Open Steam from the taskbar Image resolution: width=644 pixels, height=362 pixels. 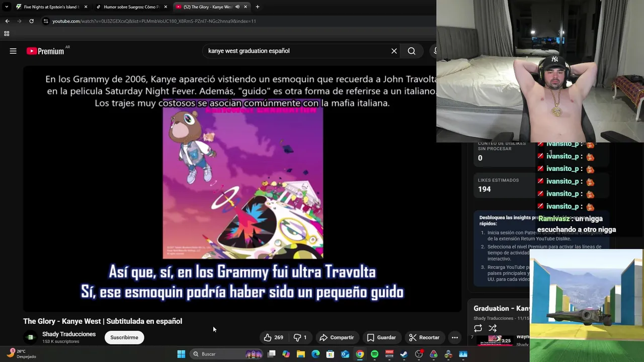point(404,354)
